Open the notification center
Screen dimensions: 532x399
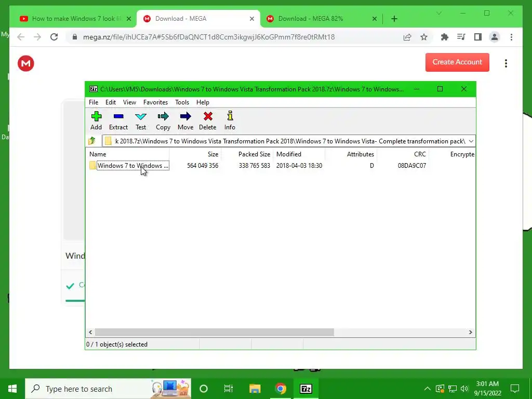pos(515,389)
